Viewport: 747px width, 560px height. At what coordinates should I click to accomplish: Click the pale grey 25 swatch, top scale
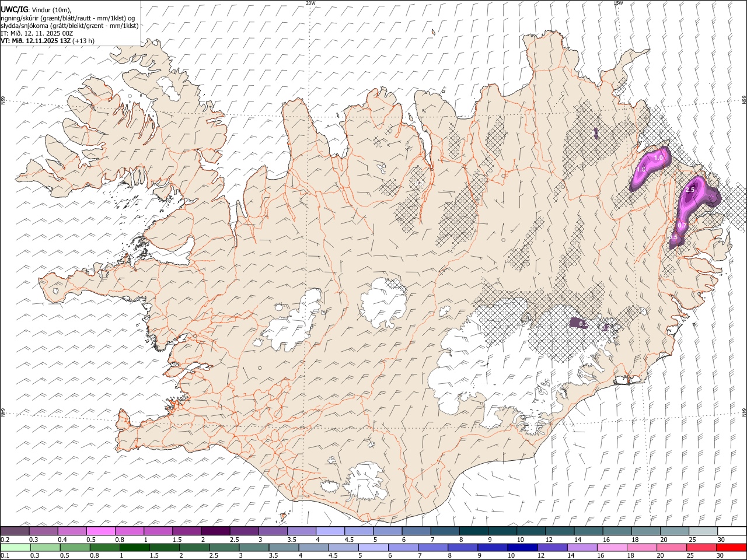(x=703, y=531)
